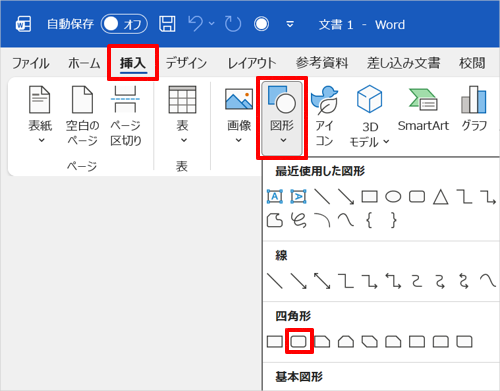Viewport: 500px width, 391px height.
Task: Click the グラフ chart button
Action: (474, 109)
